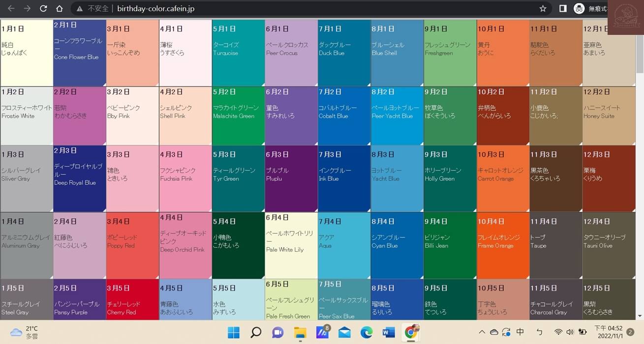Select the Poppy Red 3月4日 color tile

132,245
